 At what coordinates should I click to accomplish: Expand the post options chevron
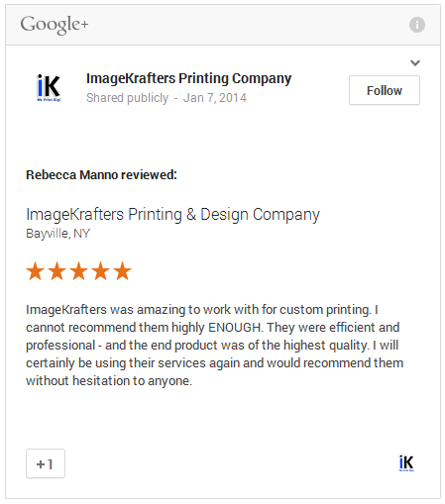(415, 62)
